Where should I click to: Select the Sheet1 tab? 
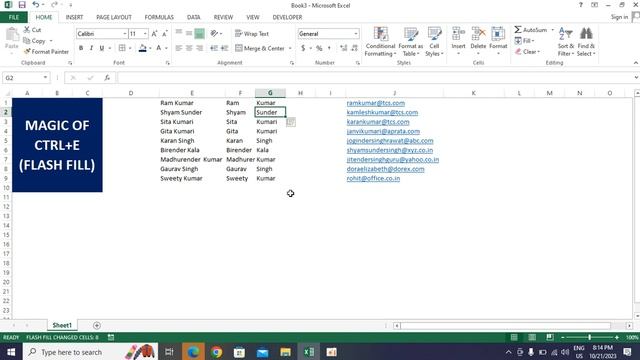pyautogui.click(x=62, y=325)
